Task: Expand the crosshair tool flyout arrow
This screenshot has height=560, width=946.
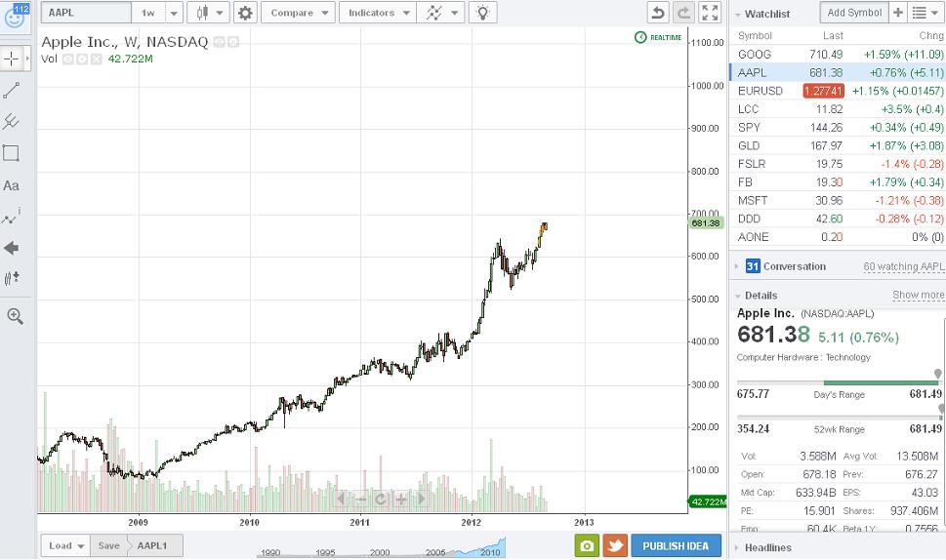Action: coord(27,60)
